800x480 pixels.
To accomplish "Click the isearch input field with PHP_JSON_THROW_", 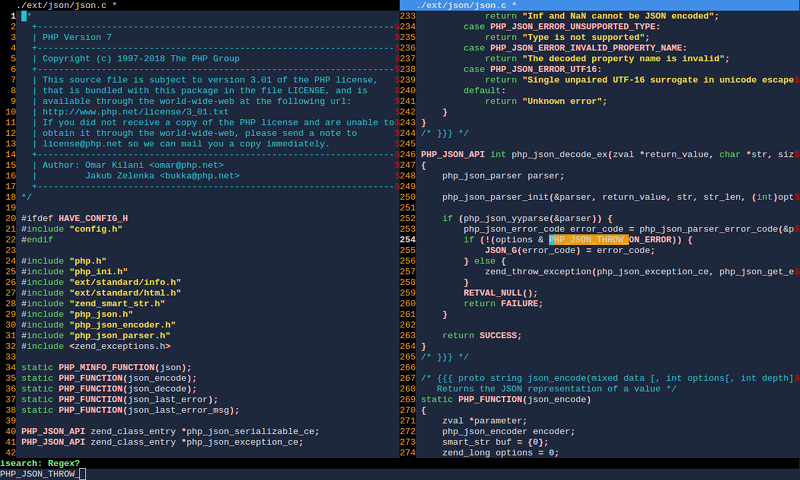I will pyautogui.click(x=400, y=474).
